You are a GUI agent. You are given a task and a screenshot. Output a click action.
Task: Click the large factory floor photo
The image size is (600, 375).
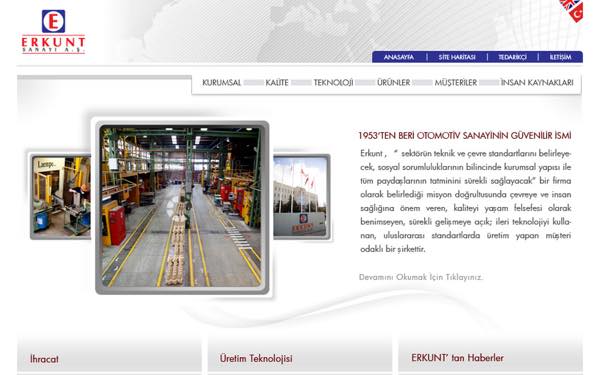point(182,207)
